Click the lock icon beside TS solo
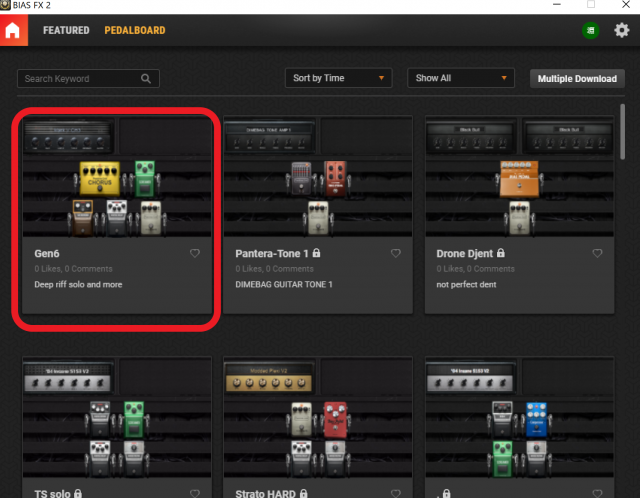Screen dimensions: 640x498 pyautogui.click(x=78, y=493)
